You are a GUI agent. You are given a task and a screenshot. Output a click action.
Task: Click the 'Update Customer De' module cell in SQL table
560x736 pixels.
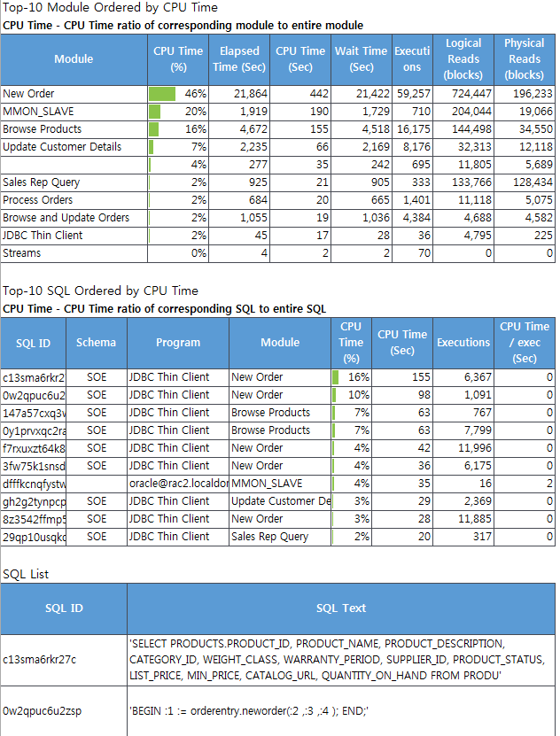point(281,501)
